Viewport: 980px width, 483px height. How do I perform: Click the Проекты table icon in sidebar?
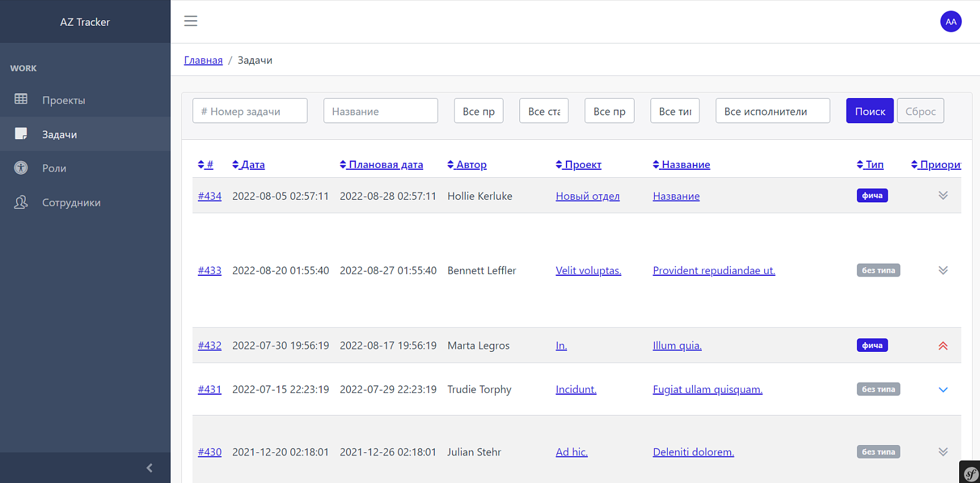pyautogui.click(x=21, y=99)
